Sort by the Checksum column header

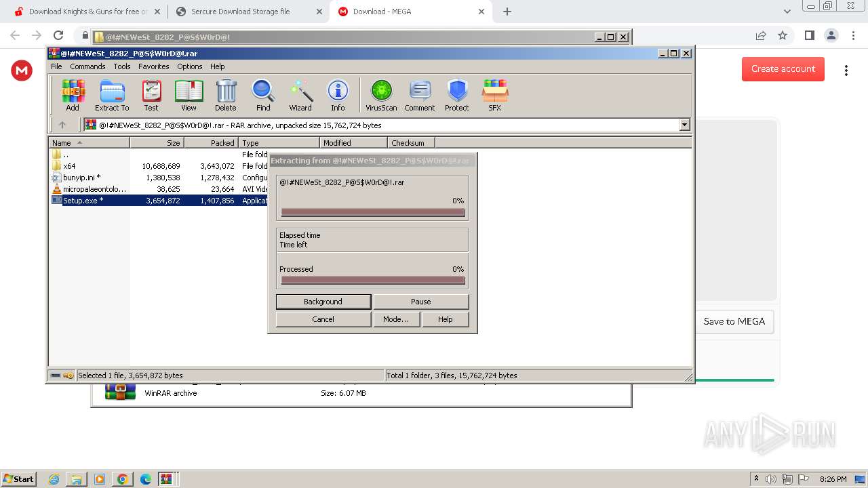point(411,143)
